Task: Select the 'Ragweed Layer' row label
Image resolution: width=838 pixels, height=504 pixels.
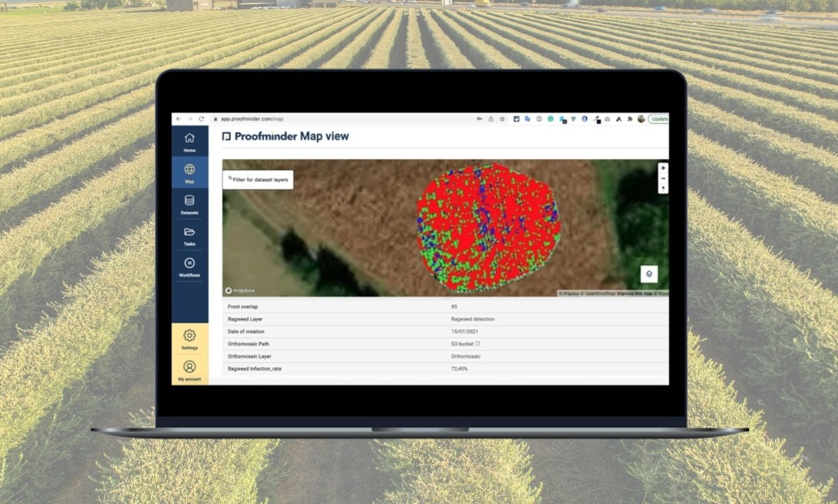Action: coord(245,318)
